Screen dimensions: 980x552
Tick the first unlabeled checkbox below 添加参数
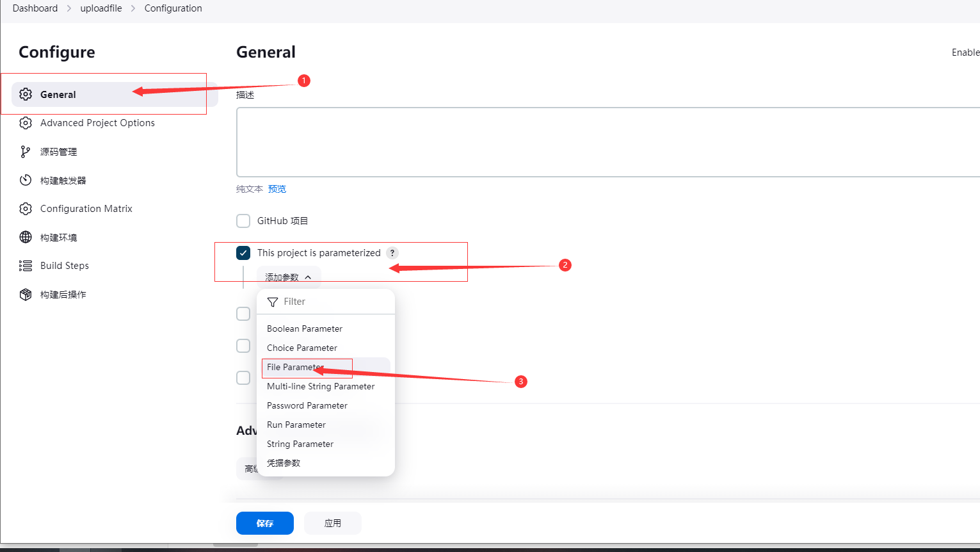click(243, 314)
